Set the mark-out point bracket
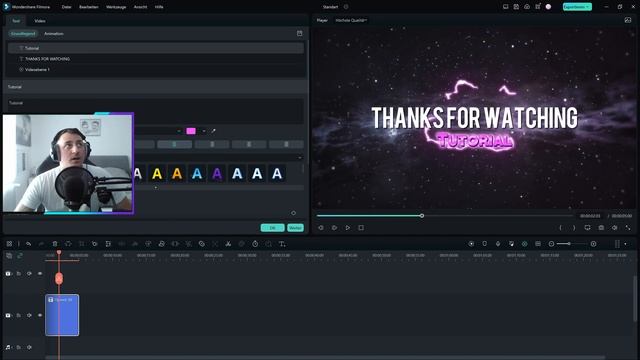 (x=574, y=228)
